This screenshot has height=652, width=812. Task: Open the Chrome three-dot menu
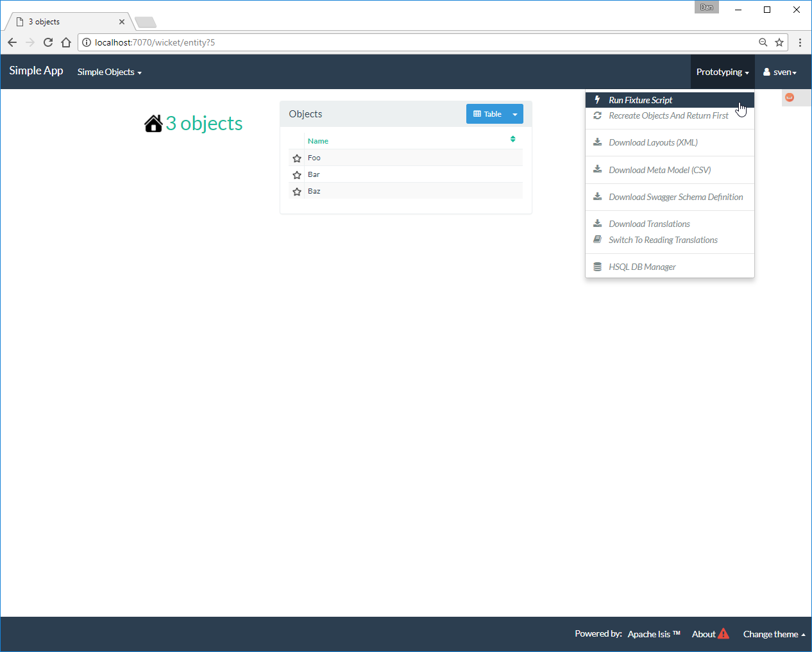pyautogui.click(x=800, y=42)
